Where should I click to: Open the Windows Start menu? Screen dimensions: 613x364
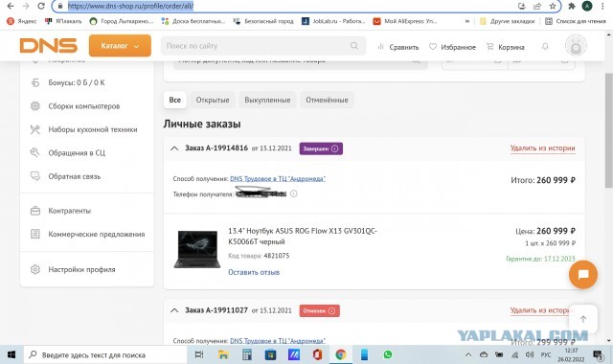click(11, 354)
